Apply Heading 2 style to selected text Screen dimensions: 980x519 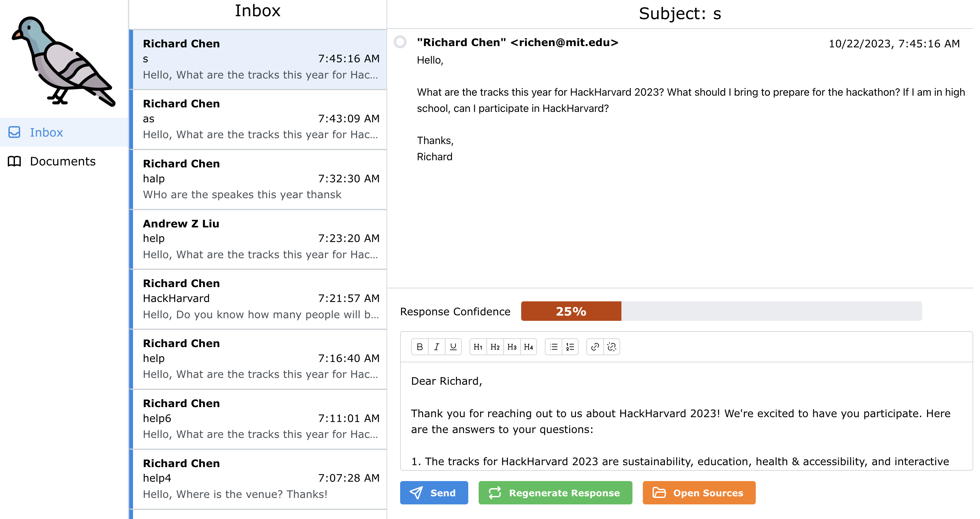495,346
